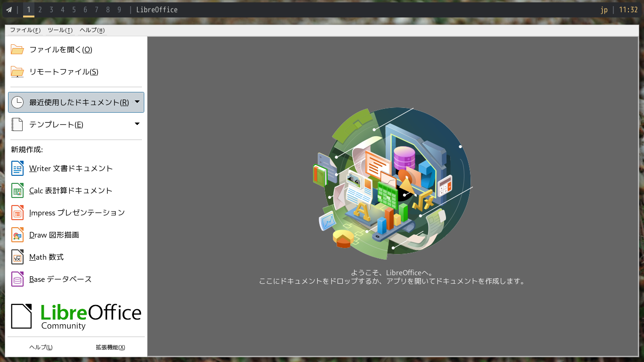
Task: Create a Writer 文書ドキュメント
Action: point(76,168)
